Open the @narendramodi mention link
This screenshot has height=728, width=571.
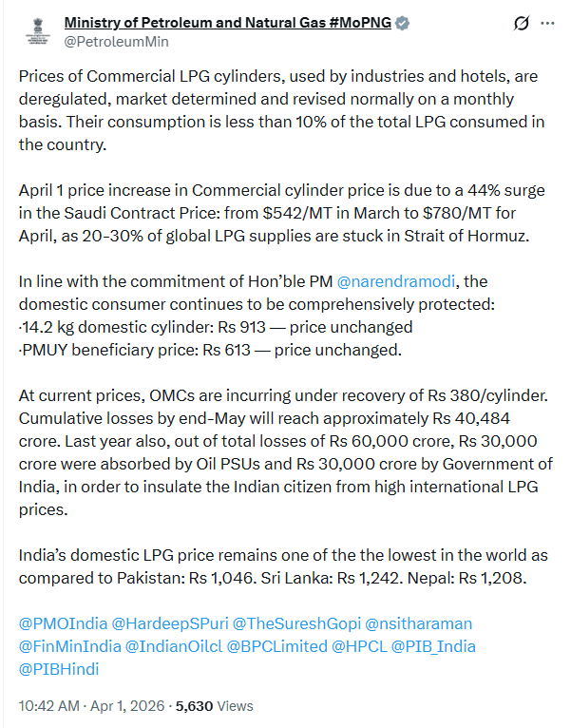[395, 281]
